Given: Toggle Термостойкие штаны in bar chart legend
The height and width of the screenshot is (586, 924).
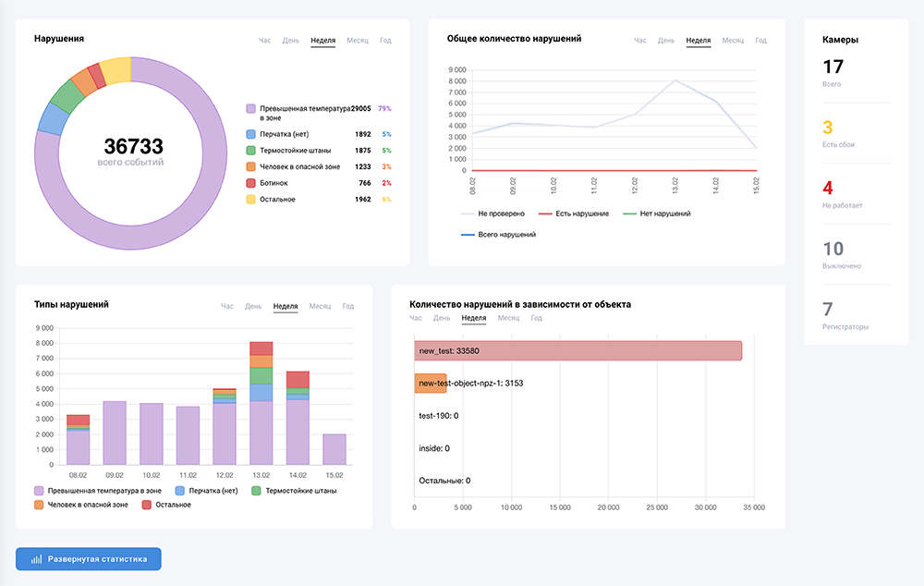Looking at the screenshot, I should point(295,491).
